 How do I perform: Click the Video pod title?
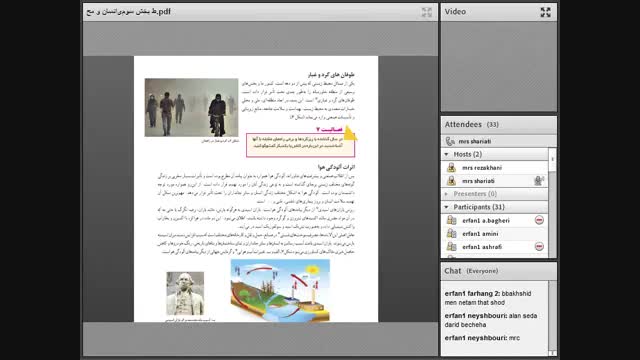tap(455, 12)
